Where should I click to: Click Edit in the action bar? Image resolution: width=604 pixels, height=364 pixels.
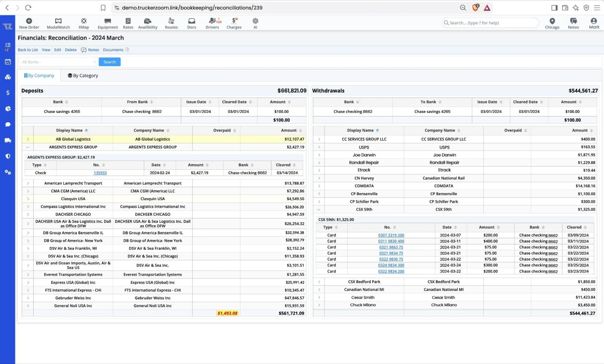click(57, 50)
